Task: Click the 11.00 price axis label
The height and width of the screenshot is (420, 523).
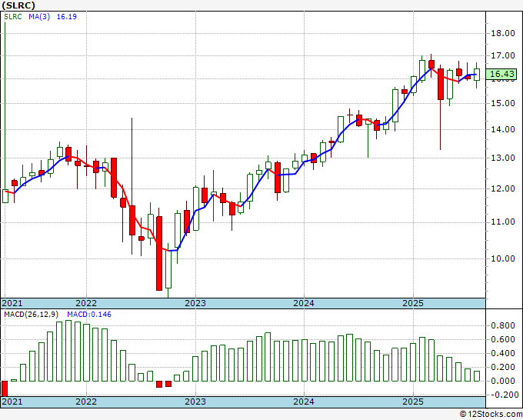Action: (x=503, y=222)
